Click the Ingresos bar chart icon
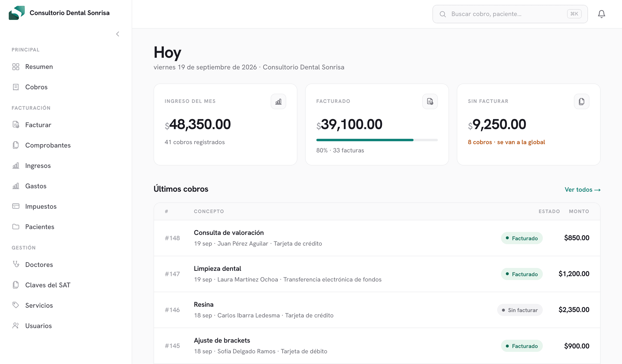 tap(16, 165)
